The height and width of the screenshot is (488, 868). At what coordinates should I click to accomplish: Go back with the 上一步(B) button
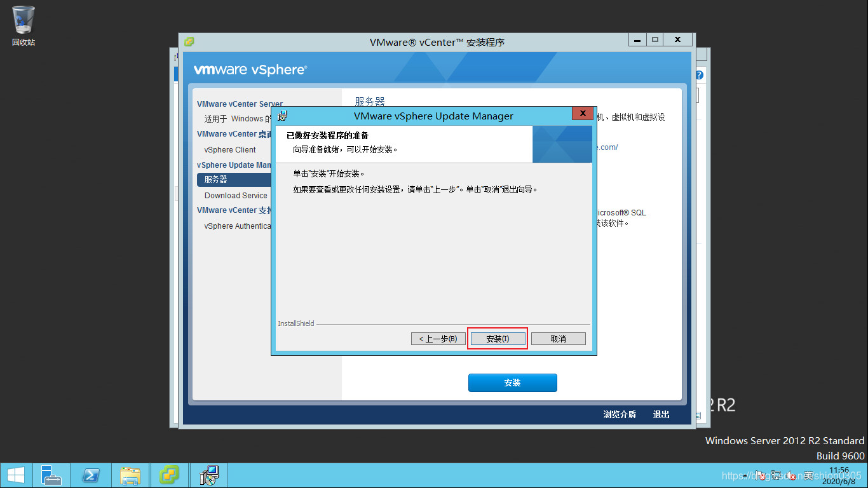coord(438,339)
